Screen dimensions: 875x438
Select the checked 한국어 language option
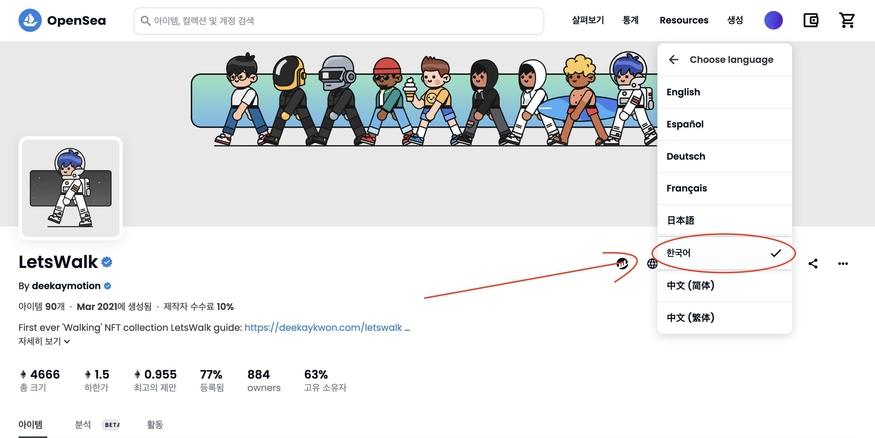pos(724,253)
